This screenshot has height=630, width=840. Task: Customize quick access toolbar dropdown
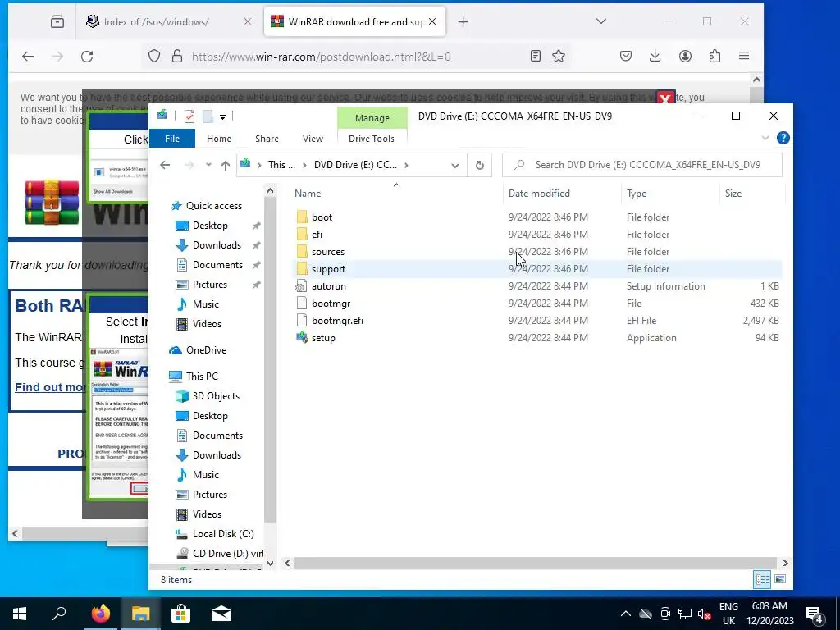tap(222, 116)
